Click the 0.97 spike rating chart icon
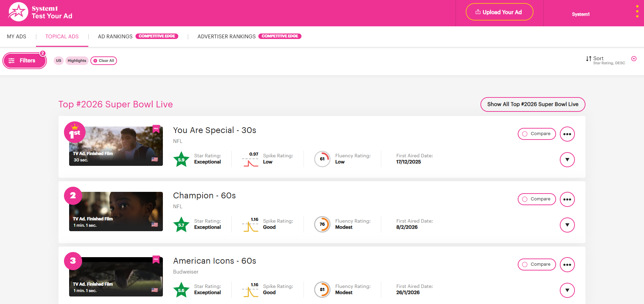The height and width of the screenshot is (304, 644). tap(250, 160)
